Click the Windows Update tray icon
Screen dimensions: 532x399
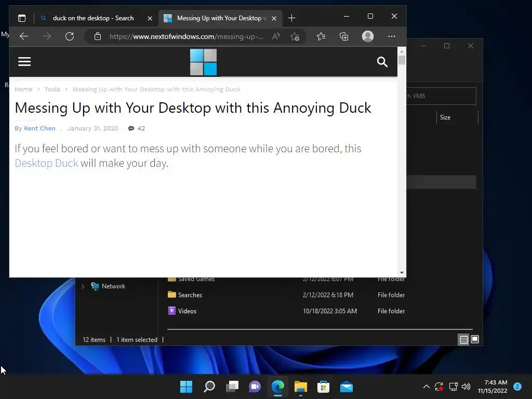coord(439,387)
